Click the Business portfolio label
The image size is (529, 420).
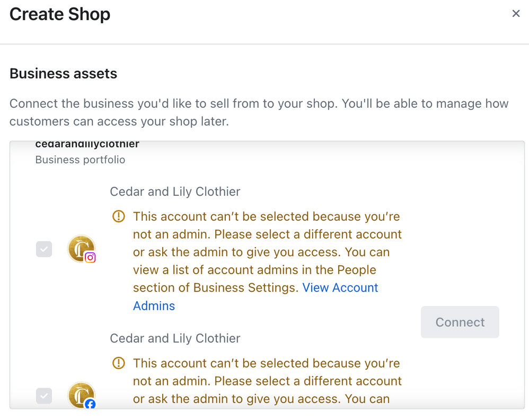tap(80, 160)
